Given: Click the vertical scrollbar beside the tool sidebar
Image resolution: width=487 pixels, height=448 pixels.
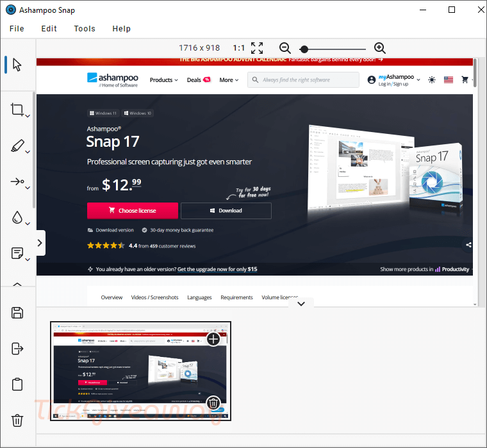Looking at the screenshot, I should [x=34, y=150].
